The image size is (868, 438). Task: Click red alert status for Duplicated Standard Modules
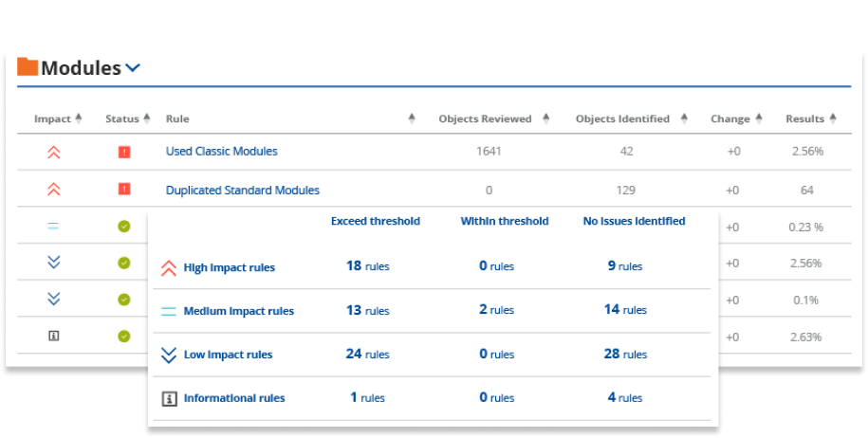(x=124, y=190)
